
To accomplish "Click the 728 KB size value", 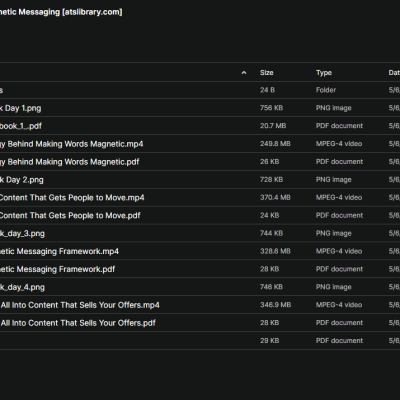I will pos(271,180).
